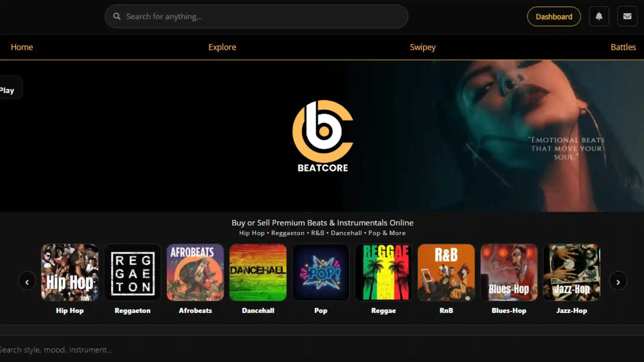The image size is (644, 362).
Task: Click the 'Afrobeats' caption
Action: 195,311
